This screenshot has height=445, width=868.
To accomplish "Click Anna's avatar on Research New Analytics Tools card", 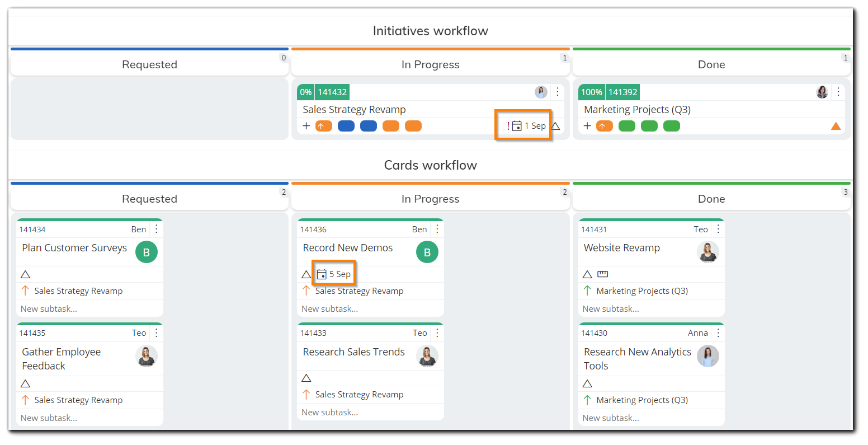I will click(x=707, y=356).
